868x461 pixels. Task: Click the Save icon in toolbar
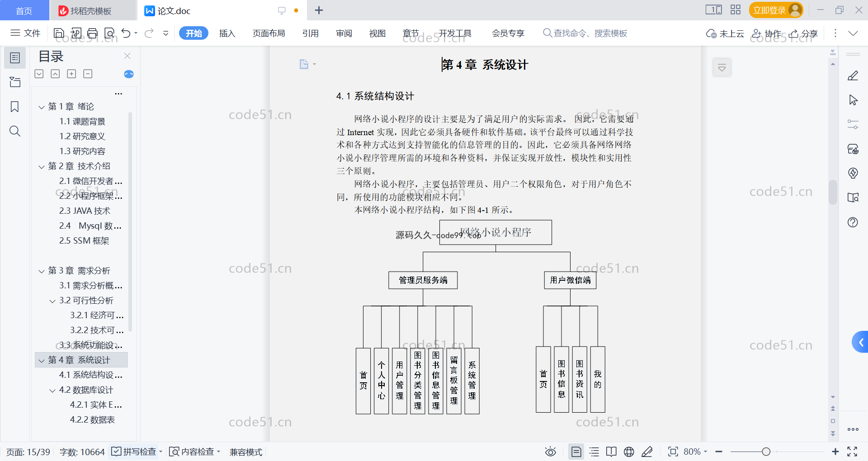click(59, 33)
